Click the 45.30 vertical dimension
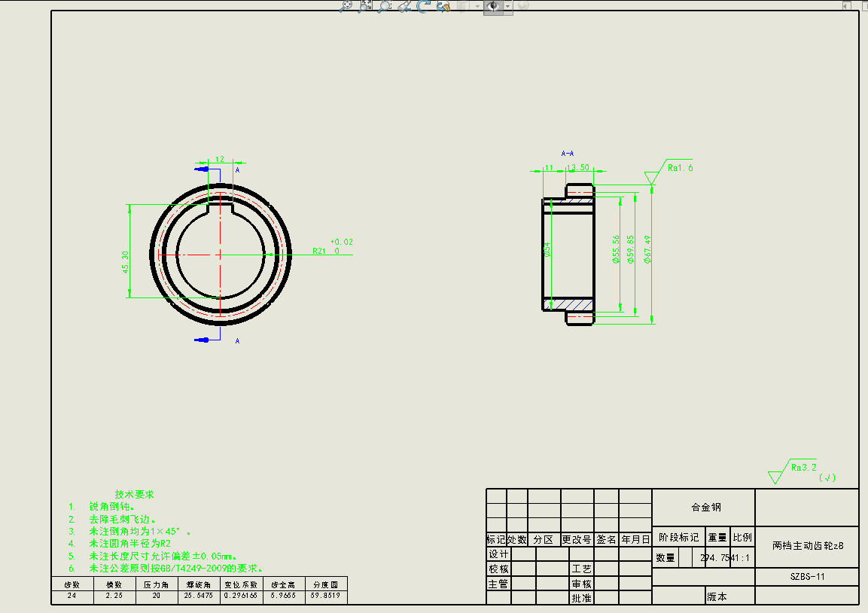This screenshot has width=868, height=613. (126, 261)
